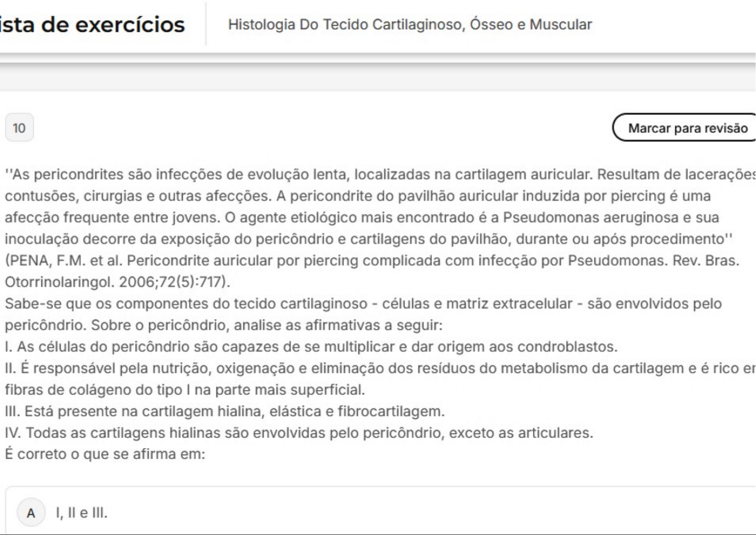Click the Otorrinolaringol. 2006 reference text

pos(117,282)
